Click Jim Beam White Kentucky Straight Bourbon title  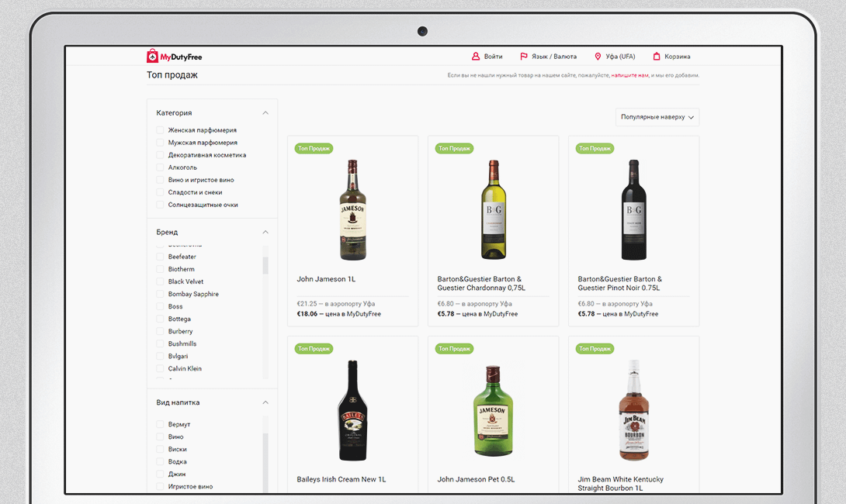point(620,484)
